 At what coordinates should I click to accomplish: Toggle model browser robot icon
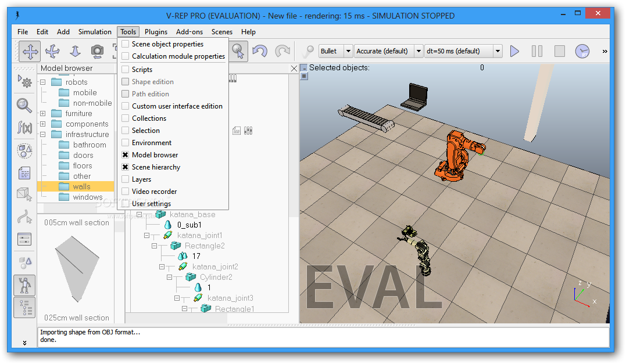[x=24, y=286]
